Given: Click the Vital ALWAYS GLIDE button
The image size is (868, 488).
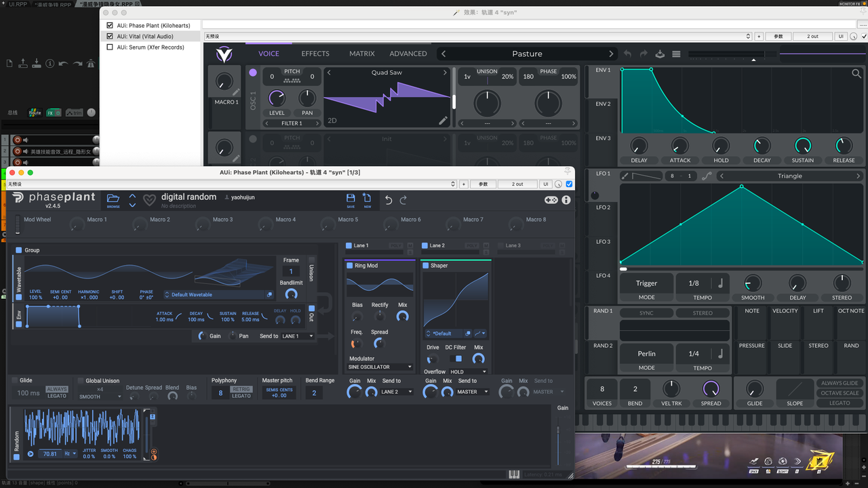Looking at the screenshot, I should 840,383.
